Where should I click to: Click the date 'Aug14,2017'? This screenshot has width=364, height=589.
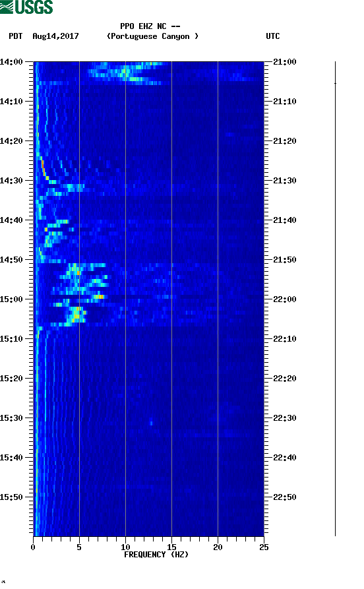point(55,36)
